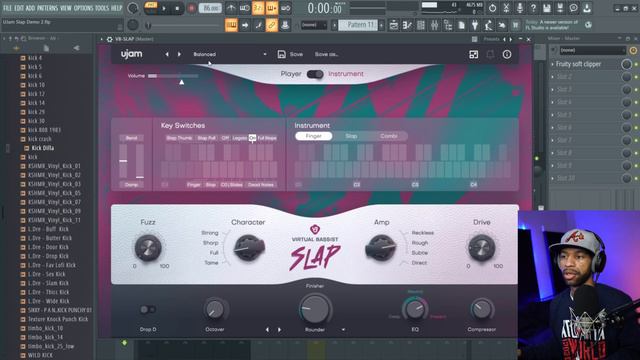
Task: Open the FILE menu
Action: tap(7, 8)
